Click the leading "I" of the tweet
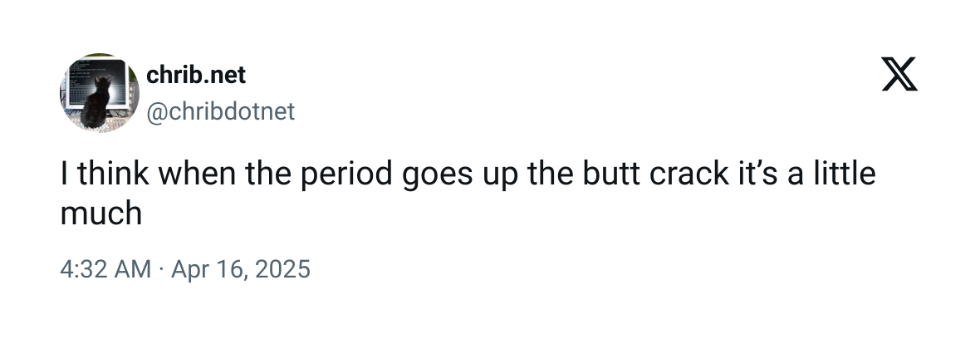The image size is (980, 339). pos(65,177)
